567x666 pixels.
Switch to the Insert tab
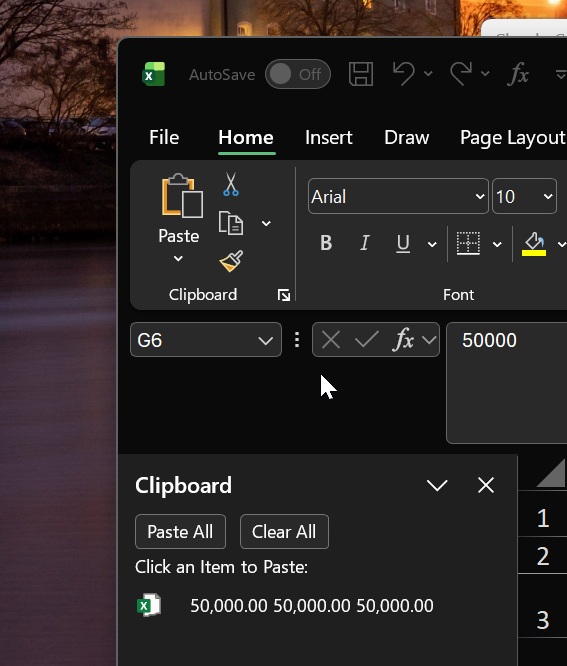tap(329, 138)
